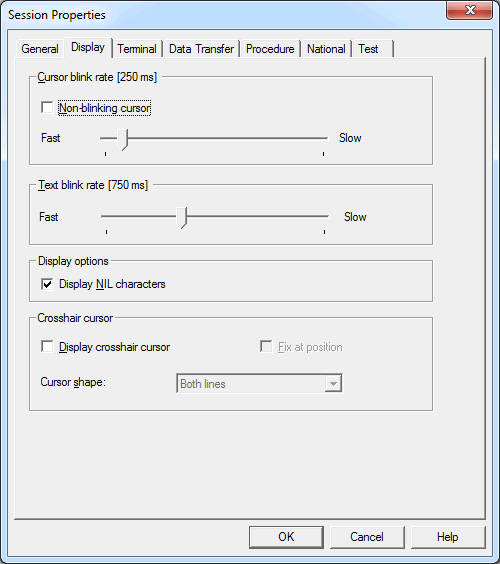Click the Cursor shape label
Screen dimensions: 500x564
(73, 382)
